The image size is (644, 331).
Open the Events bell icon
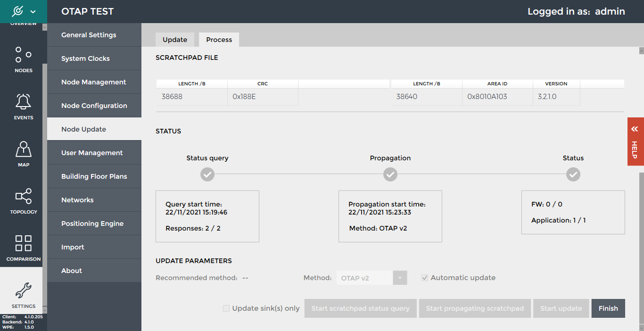23,102
